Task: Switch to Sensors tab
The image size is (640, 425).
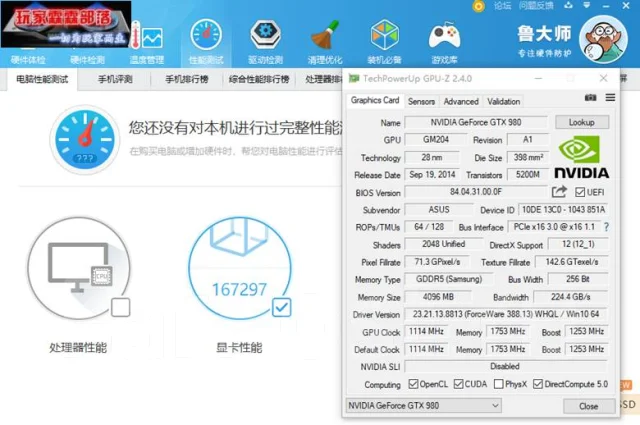Action: click(x=421, y=101)
